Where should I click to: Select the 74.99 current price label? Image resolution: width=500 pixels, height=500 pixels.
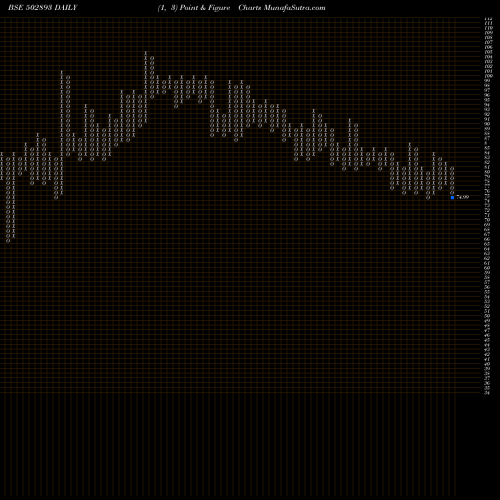[463, 197]
